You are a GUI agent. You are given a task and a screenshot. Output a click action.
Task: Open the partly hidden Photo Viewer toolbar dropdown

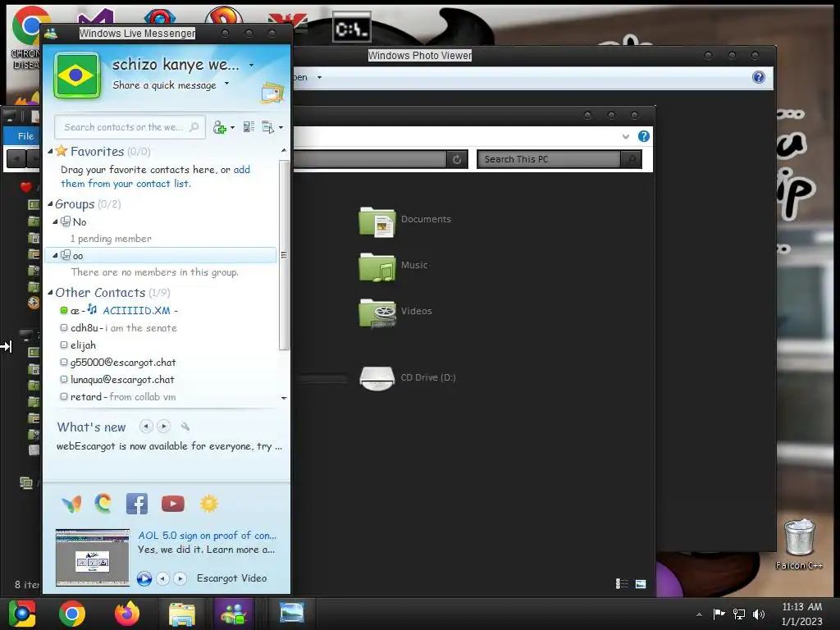tap(319, 78)
